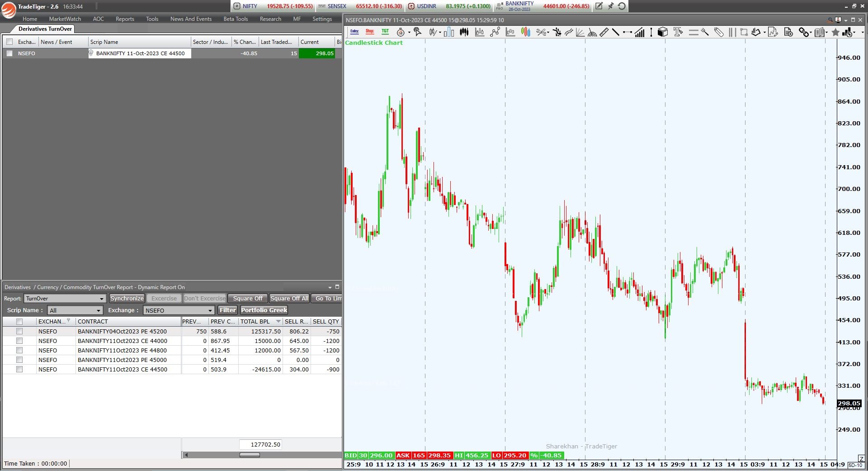Click the refresh icon in top ticker bar

[622, 6]
